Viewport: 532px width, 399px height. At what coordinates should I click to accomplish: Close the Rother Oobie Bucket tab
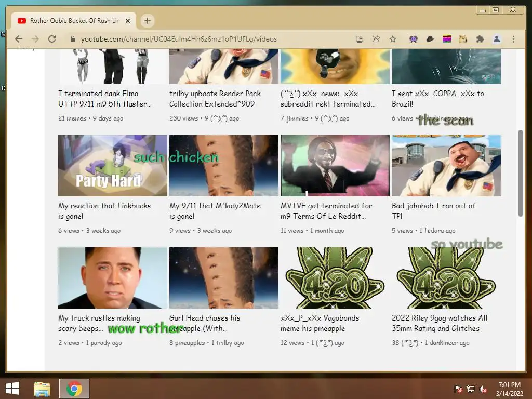[x=128, y=21]
